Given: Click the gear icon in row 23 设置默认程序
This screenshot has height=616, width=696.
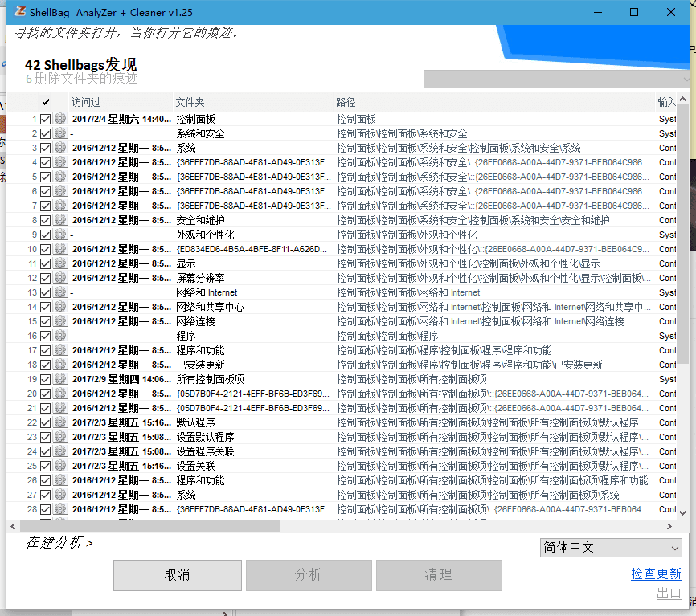Looking at the screenshot, I should click(60, 437).
